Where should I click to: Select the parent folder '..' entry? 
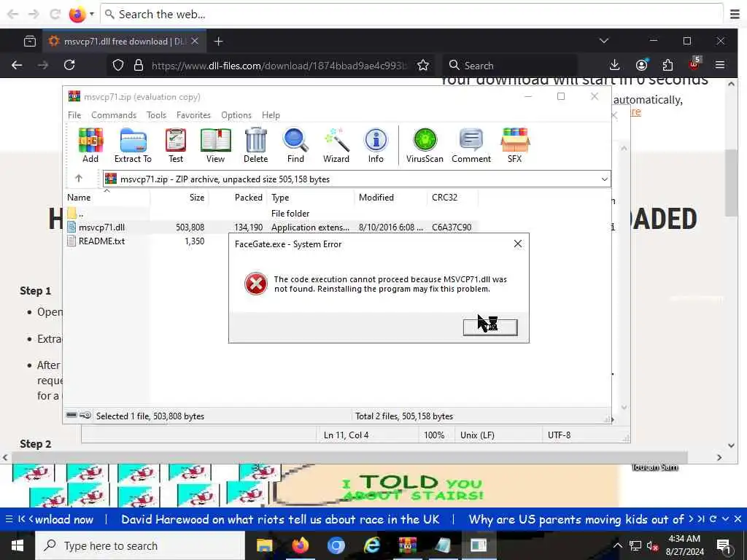tap(75, 214)
